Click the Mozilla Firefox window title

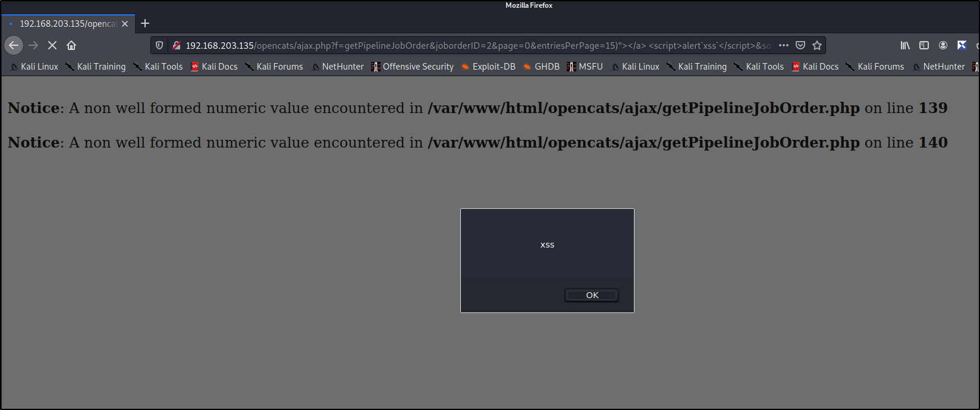(x=529, y=5)
